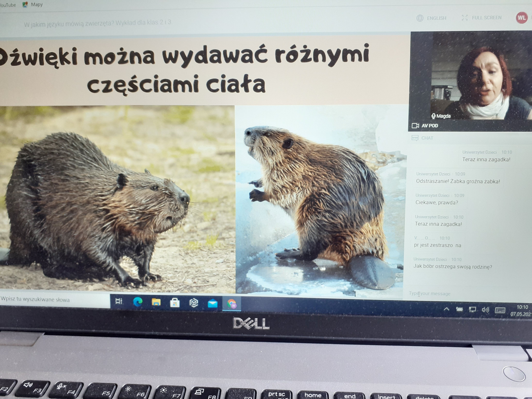
Task: Click the FULL SCREEN label
Action: (487, 18)
